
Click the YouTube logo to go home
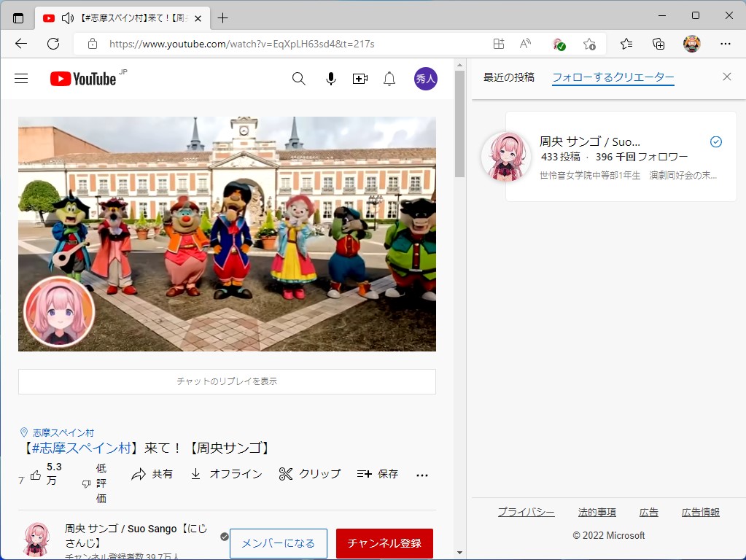pyautogui.click(x=80, y=78)
